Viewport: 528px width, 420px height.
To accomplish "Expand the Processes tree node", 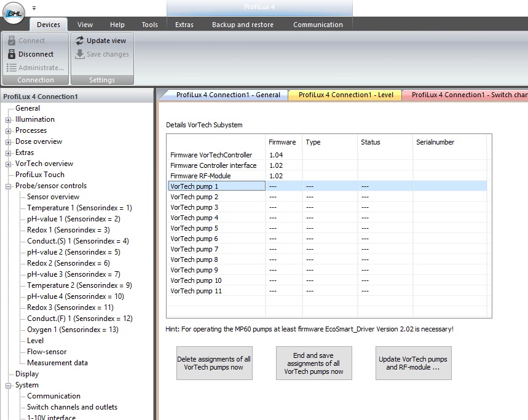I will (8, 131).
